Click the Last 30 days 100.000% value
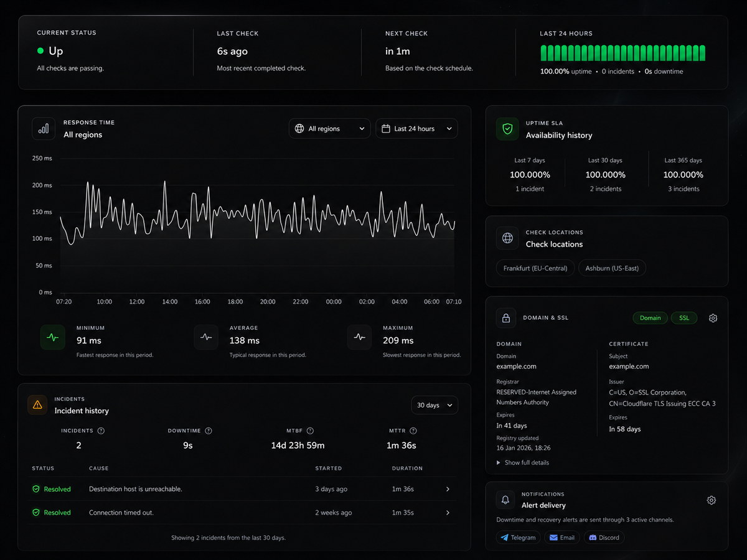747x560 pixels. pyautogui.click(x=606, y=175)
